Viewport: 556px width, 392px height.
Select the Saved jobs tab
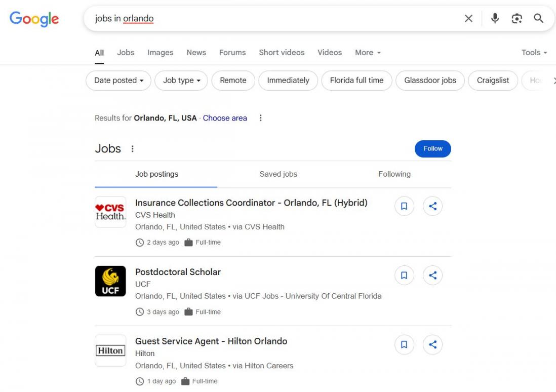tap(279, 174)
